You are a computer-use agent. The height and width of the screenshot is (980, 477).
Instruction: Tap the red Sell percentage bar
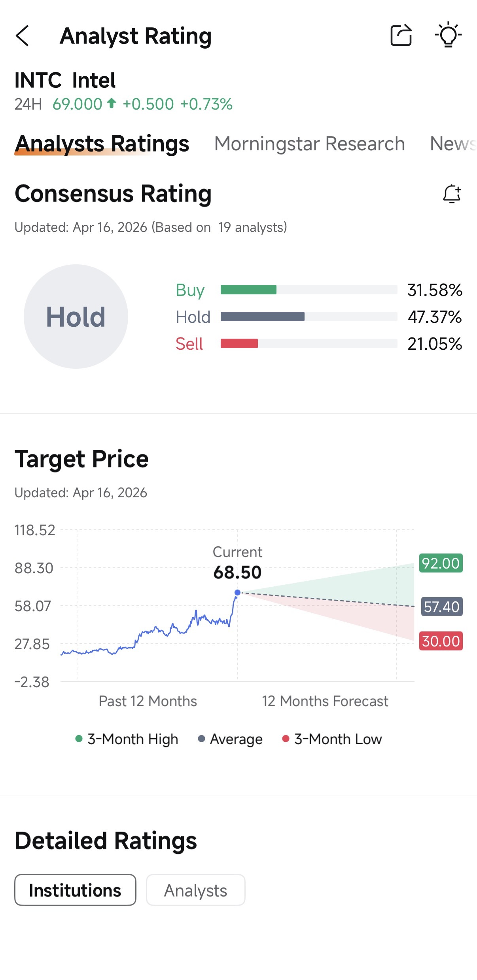(x=239, y=343)
